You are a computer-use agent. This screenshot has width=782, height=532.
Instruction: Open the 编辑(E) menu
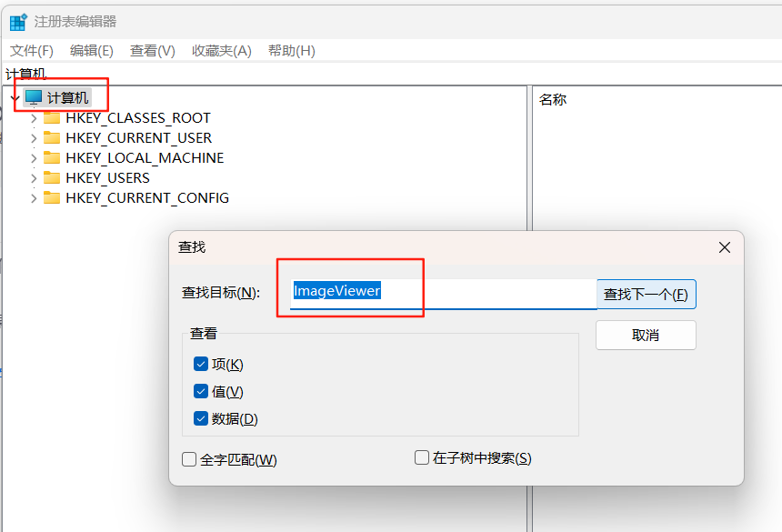click(x=92, y=51)
